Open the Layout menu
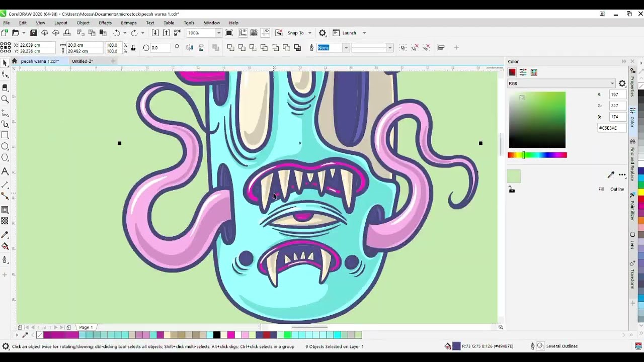644x362 pixels. (60, 23)
